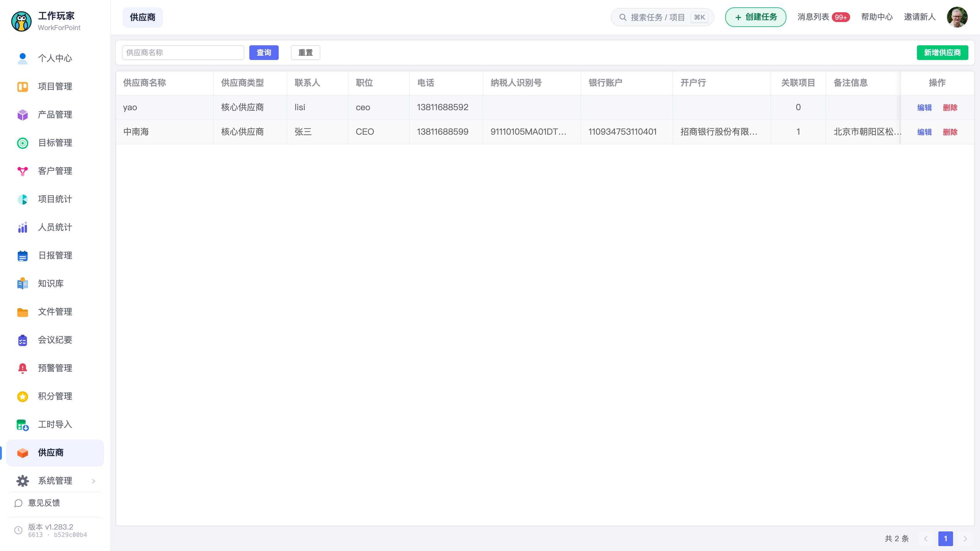Click the 知识库 book icon
The height and width of the screenshot is (551, 980).
click(x=22, y=284)
